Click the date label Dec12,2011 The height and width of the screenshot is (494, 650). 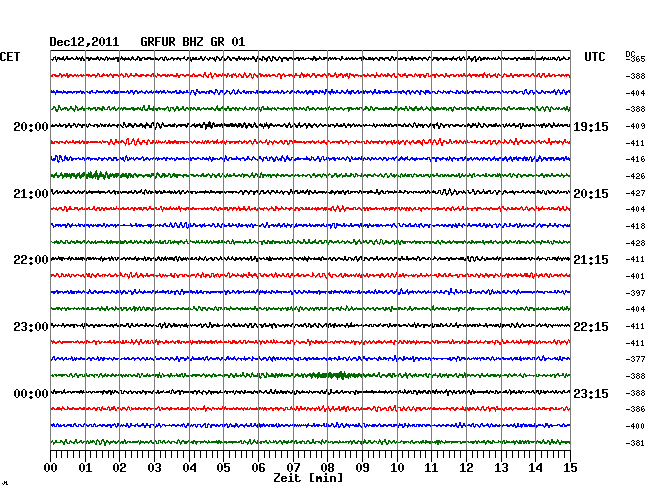point(84,42)
